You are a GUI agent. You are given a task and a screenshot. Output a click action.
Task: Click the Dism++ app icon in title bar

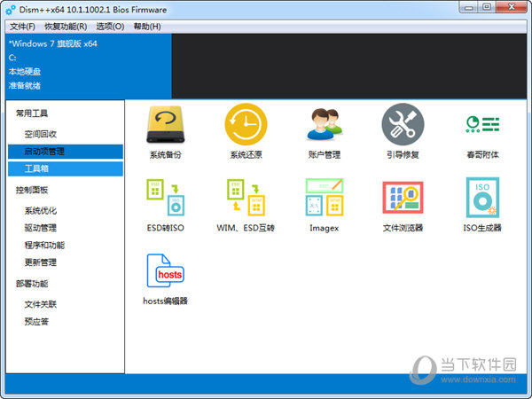click(x=11, y=10)
